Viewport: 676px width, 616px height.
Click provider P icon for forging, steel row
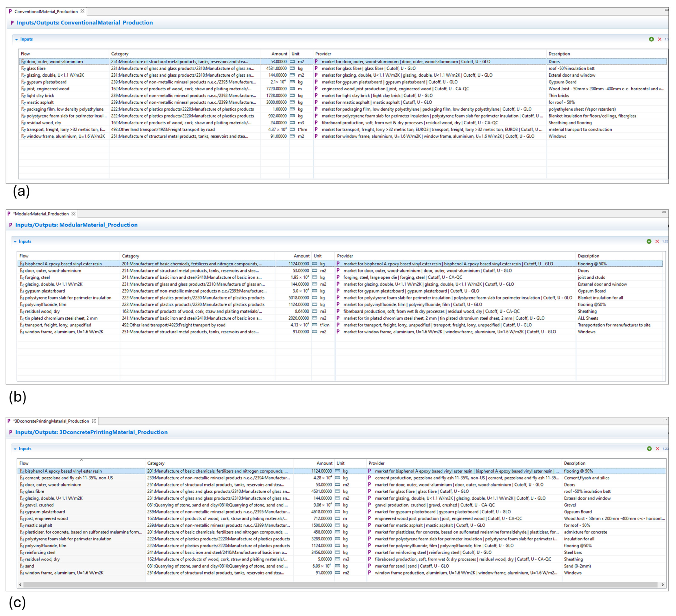338,277
